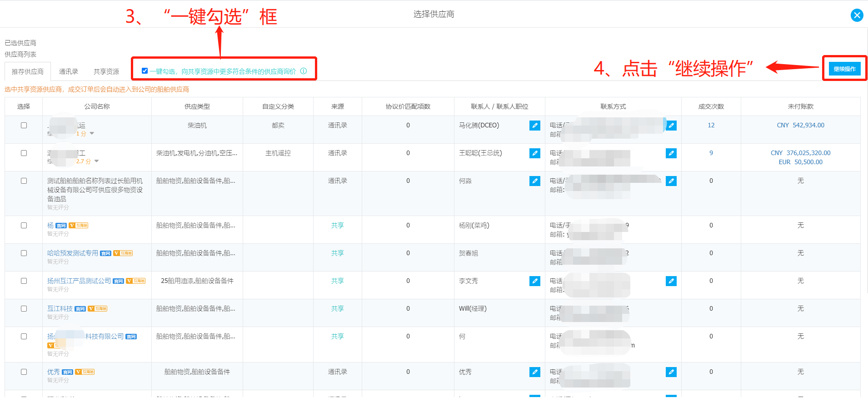This screenshot has height=418, width=868.
Task: Check the 扬州互江产品测试公司 row
Action: 24,281
